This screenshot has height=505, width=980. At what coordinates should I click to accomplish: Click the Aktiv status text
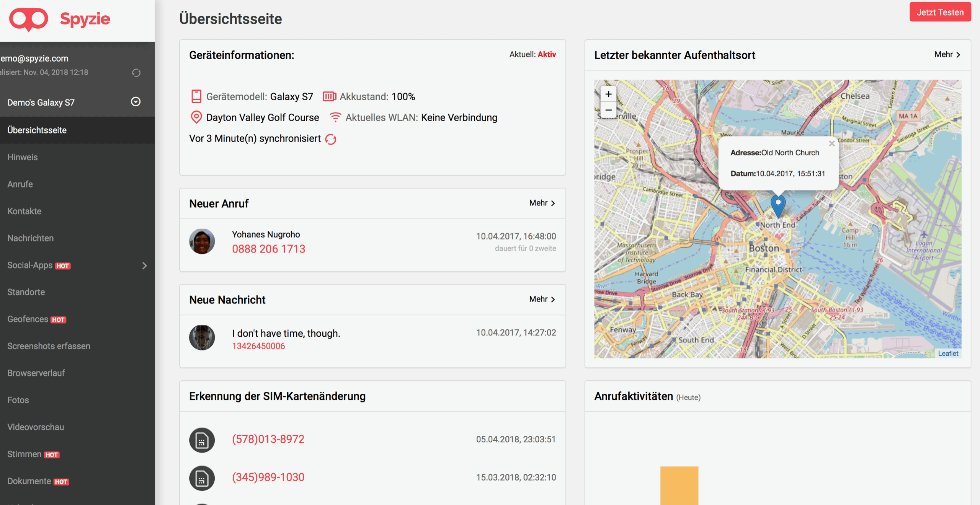pyautogui.click(x=547, y=54)
